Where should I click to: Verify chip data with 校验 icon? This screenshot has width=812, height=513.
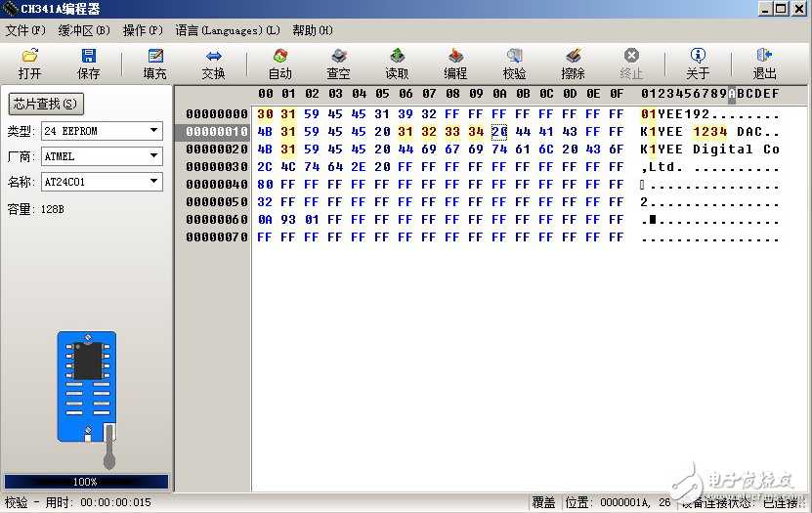pyautogui.click(x=514, y=64)
